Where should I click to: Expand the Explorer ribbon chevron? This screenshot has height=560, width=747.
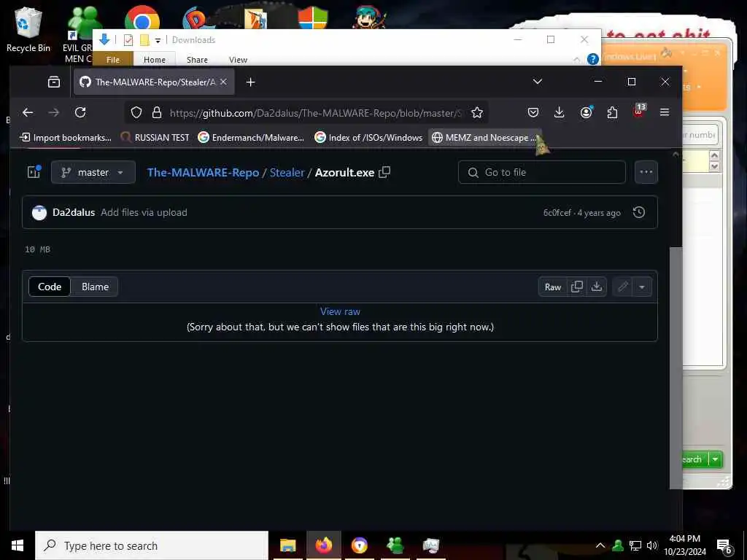[x=576, y=60]
